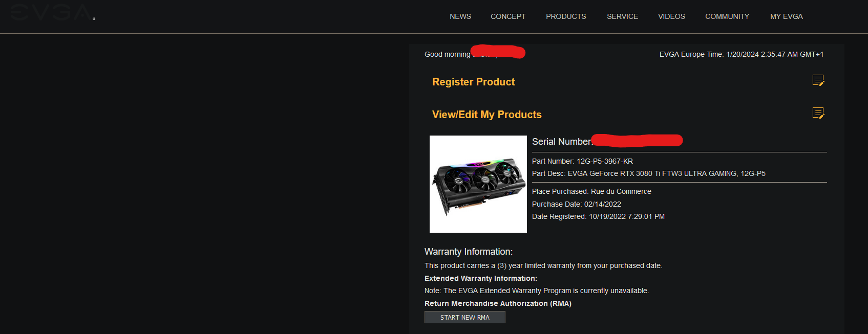Image resolution: width=868 pixels, height=334 pixels.
Task: Click the edit icon beside Register Product
Action: (x=818, y=80)
